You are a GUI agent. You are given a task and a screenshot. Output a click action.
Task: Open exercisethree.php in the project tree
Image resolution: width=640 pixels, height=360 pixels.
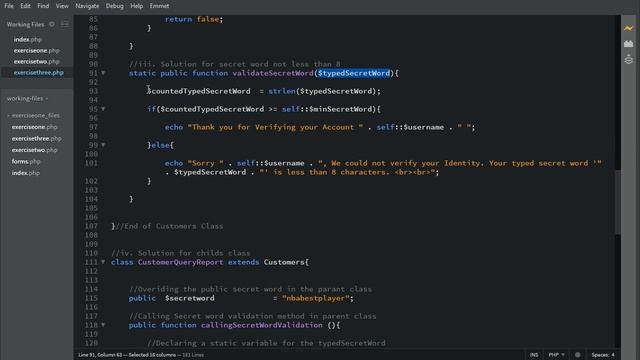point(37,138)
